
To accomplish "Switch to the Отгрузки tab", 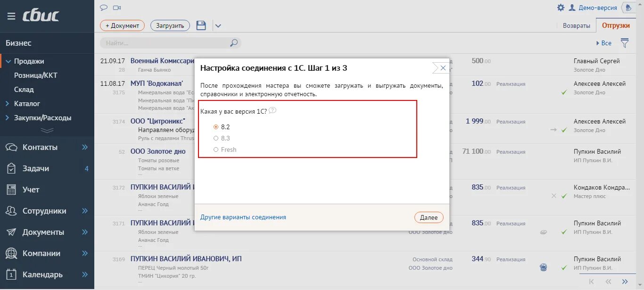I will coord(616,25).
